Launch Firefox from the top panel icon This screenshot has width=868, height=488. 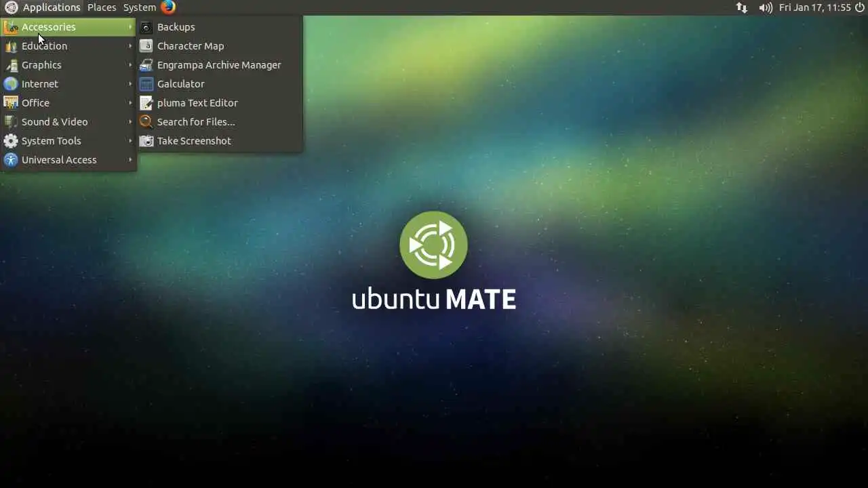coord(168,7)
